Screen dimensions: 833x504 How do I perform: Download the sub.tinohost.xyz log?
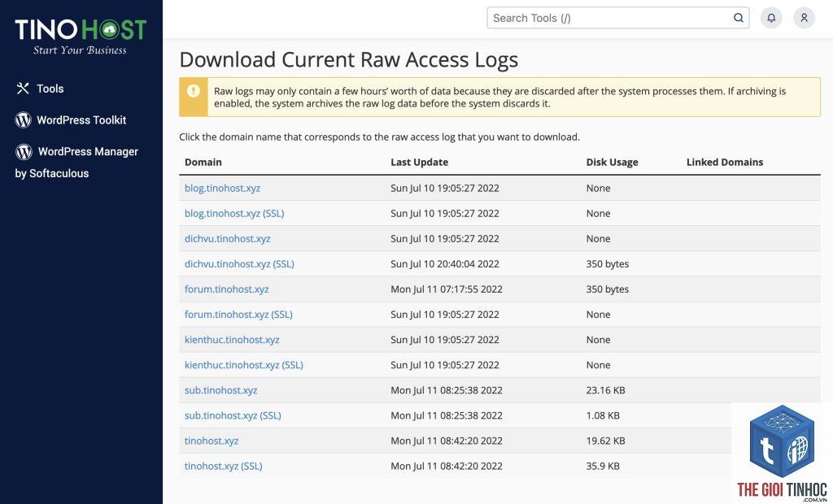tap(220, 390)
